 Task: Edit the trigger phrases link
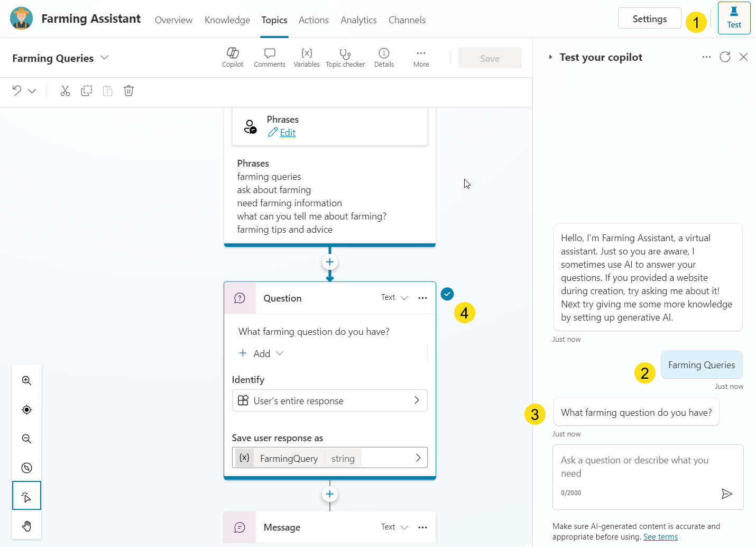[x=287, y=133]
